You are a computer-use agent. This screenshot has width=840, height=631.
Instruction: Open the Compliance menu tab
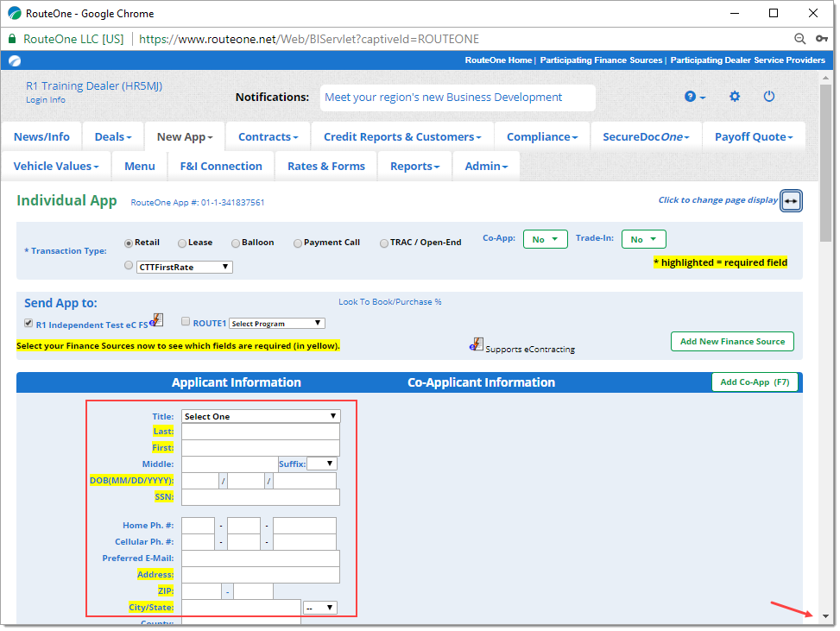pos(542,137)
